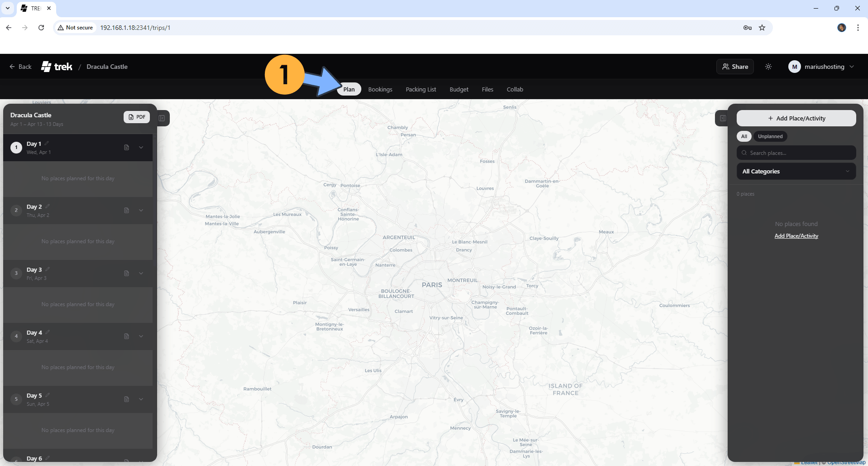Collapse the left itinerary sidebar panel
This screenshot has width=868, height=466.
(x=162, y=119)
